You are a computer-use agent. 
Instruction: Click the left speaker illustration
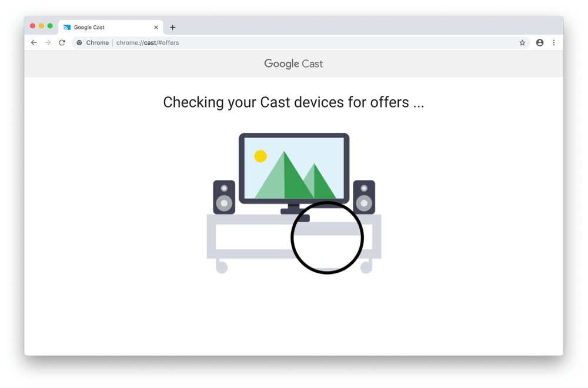click(224, 197)
